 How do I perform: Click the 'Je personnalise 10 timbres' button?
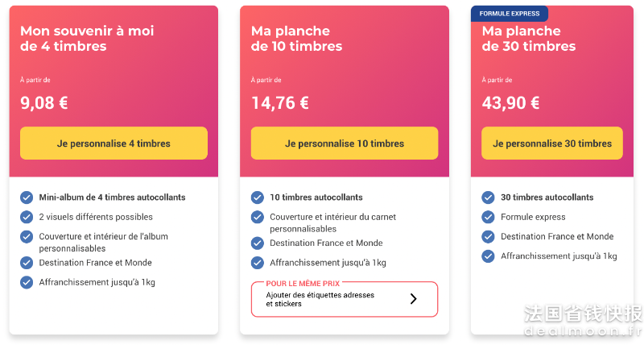click(x=345, y=143)
